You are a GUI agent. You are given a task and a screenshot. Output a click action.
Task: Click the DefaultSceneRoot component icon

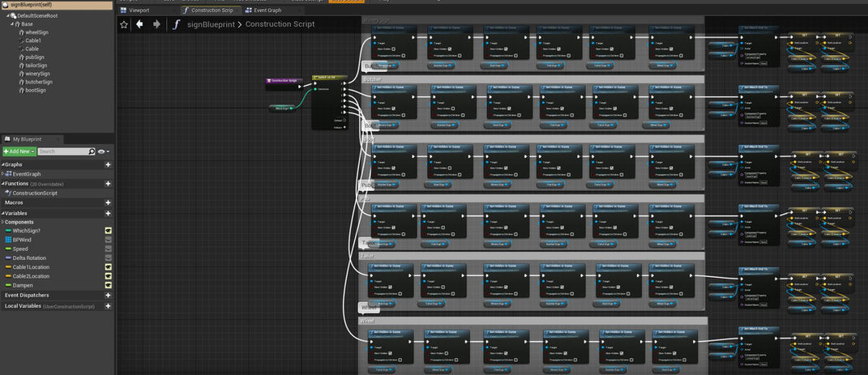click(14, 16)
